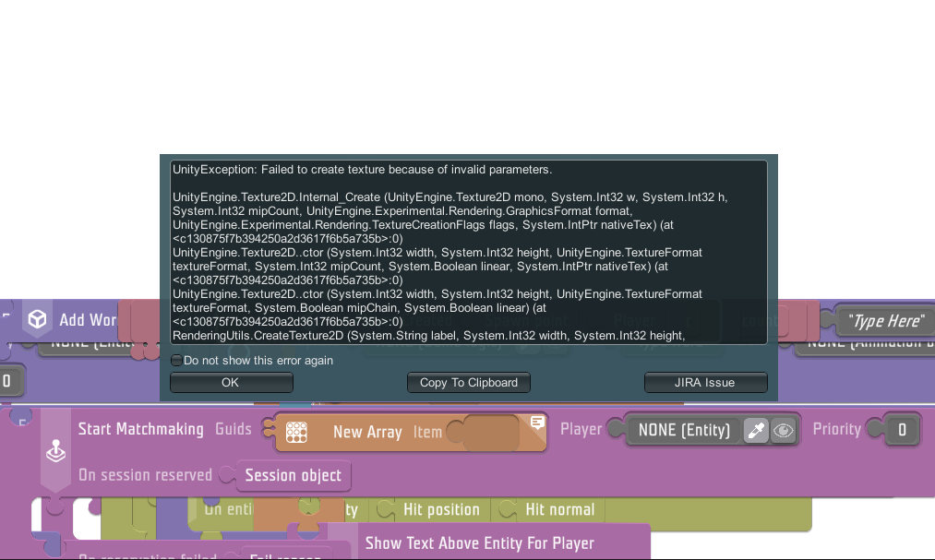The image size is (935, 560).
Task: Click the "Type Here" text field
Action: click(886, 321)
